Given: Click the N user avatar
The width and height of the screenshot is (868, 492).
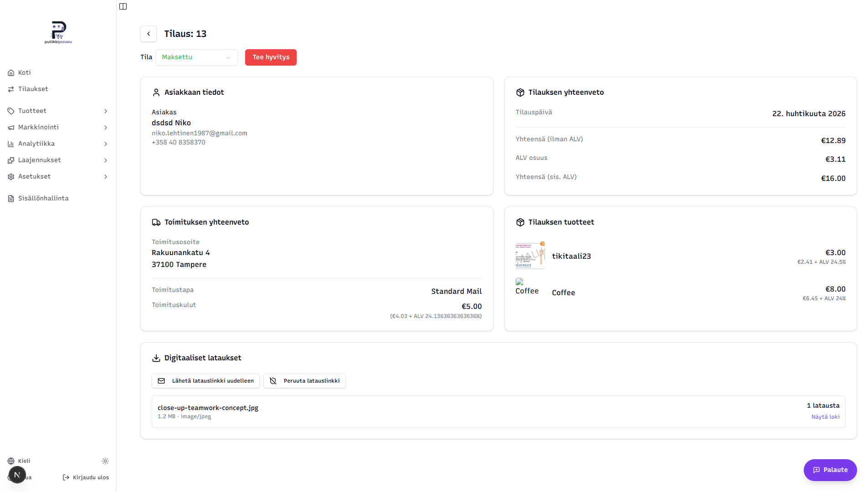Looking at the screenshot, I should 17,475.
